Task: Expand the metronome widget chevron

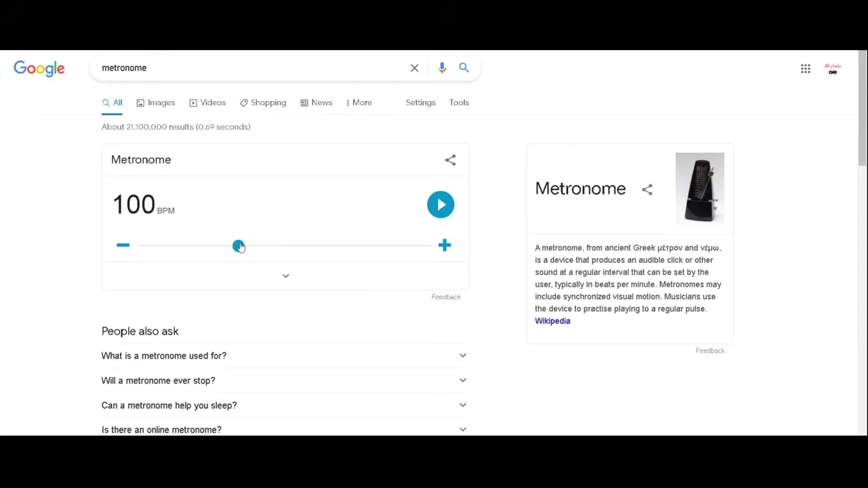Action: point(285,276)
